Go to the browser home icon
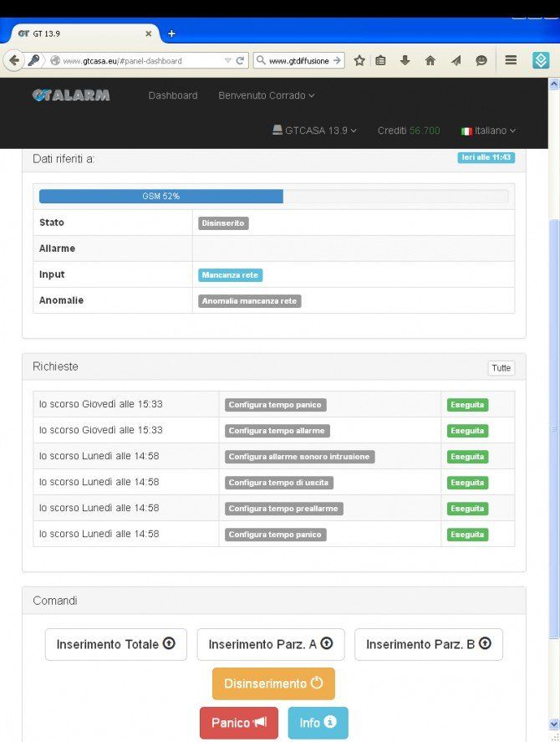Screen dimensions: 560x742 [430, 60]
